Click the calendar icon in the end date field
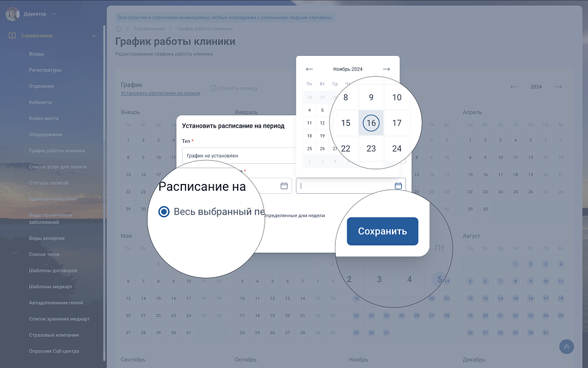 [x=398, y=186]
